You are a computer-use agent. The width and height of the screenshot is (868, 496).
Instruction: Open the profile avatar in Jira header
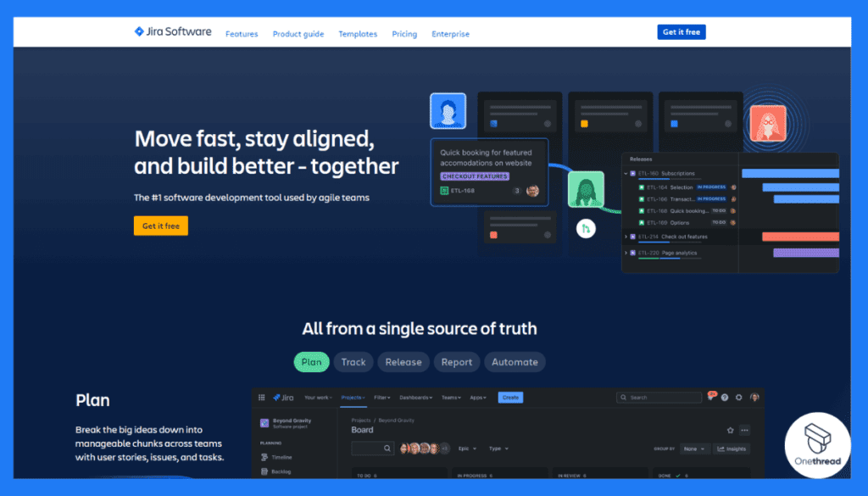(754, 398)
